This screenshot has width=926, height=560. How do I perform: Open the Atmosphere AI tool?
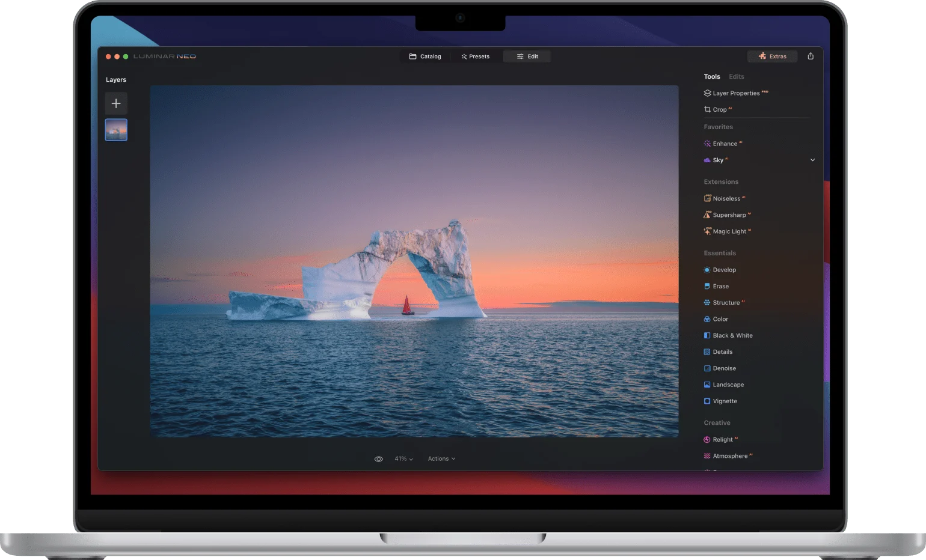tap(732, 455)
